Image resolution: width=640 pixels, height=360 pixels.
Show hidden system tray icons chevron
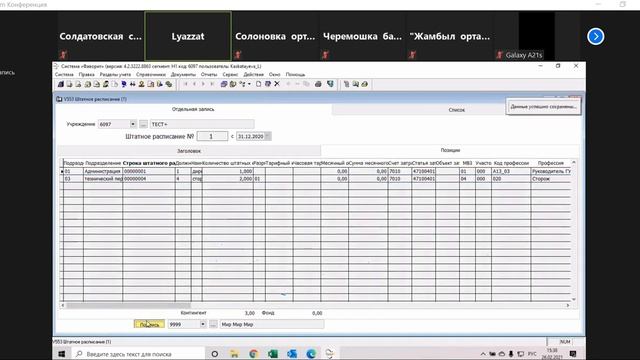[x=483, y=354]
